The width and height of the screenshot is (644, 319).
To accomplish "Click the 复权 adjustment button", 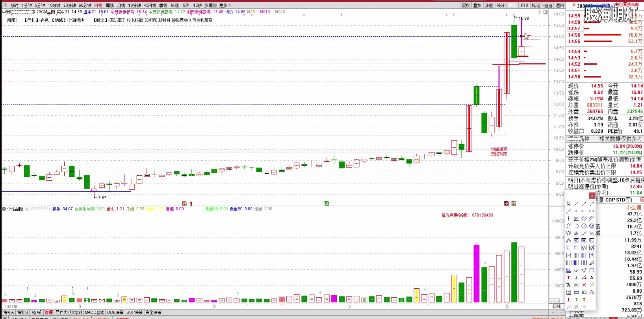I will coord(466,6).
